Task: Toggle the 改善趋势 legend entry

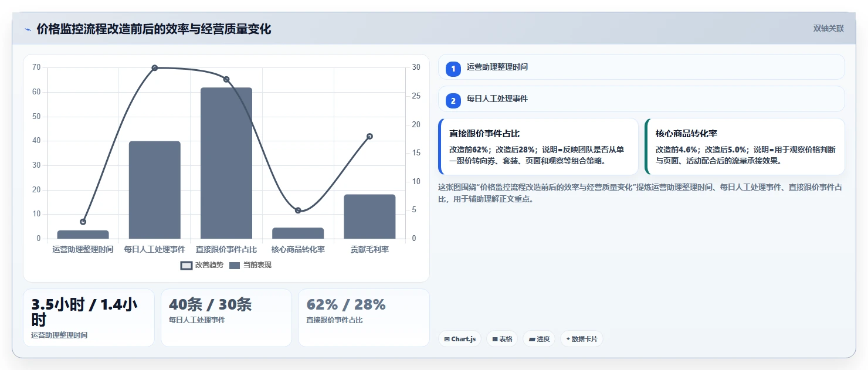Action: coord(202,265)
